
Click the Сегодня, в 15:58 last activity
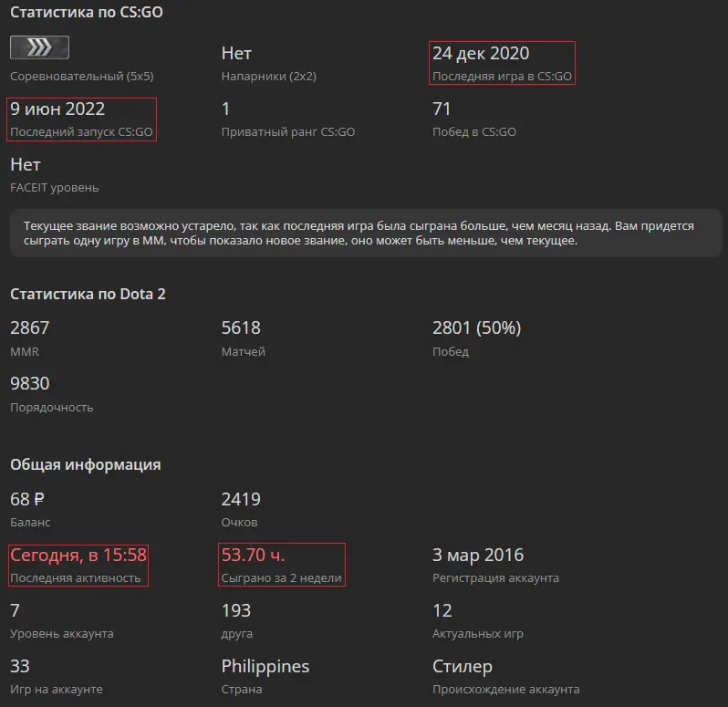point(78,556)
